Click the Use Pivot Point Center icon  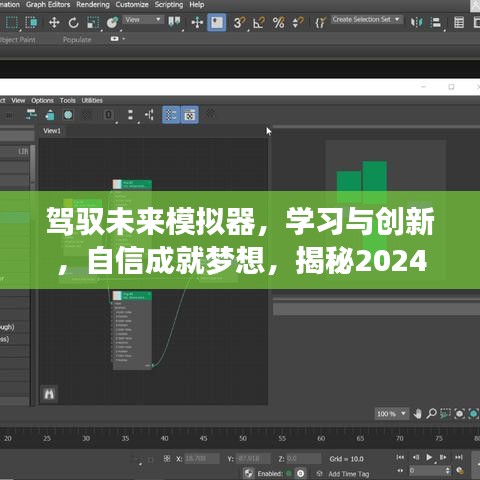(174, 22)
